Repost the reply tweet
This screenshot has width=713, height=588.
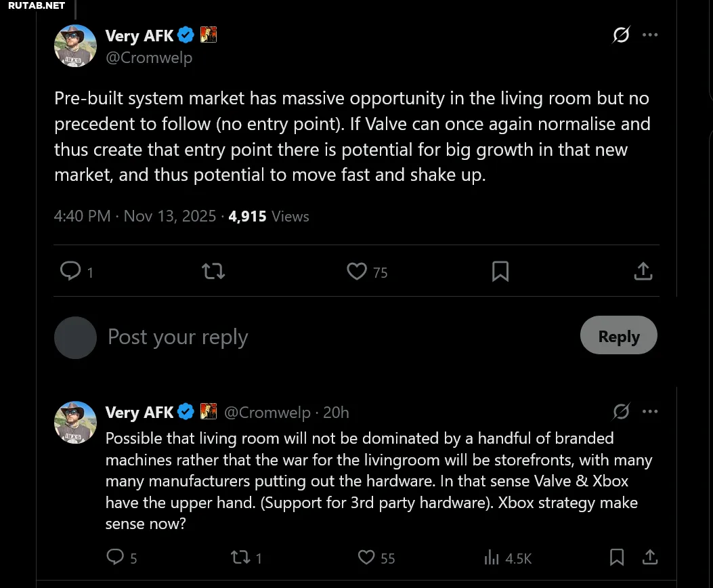click(240, 558)
